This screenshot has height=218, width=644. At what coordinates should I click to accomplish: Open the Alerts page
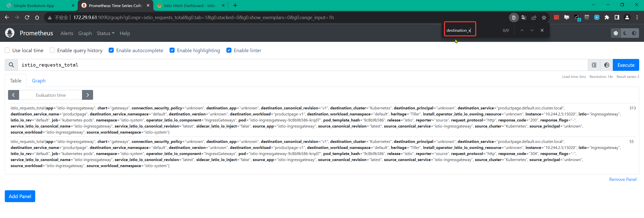point(67,33)
